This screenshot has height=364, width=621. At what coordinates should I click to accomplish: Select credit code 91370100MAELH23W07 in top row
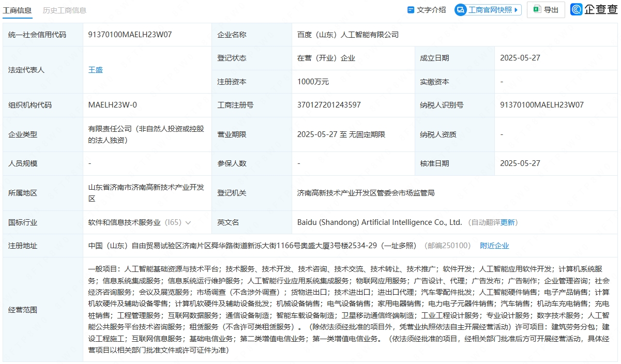point(130,35)
